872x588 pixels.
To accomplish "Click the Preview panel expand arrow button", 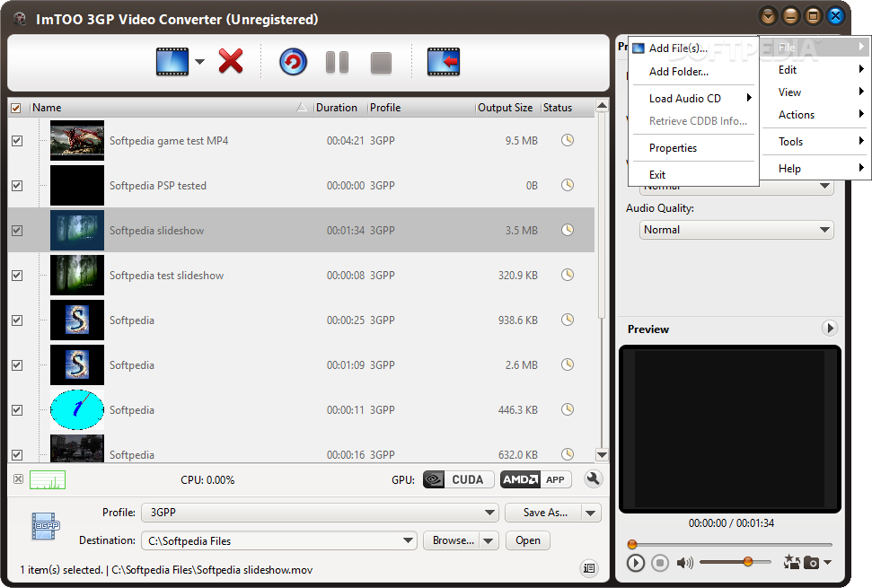I will (x=829, y=328).
